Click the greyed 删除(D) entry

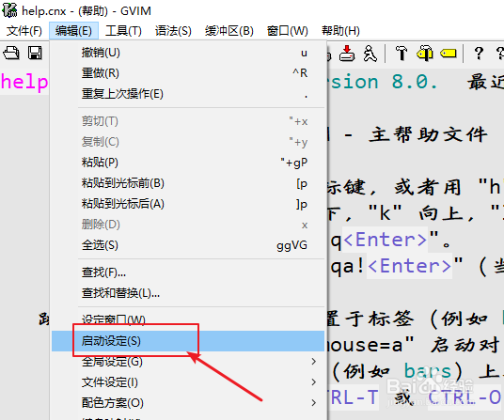[x=188, y=225]
